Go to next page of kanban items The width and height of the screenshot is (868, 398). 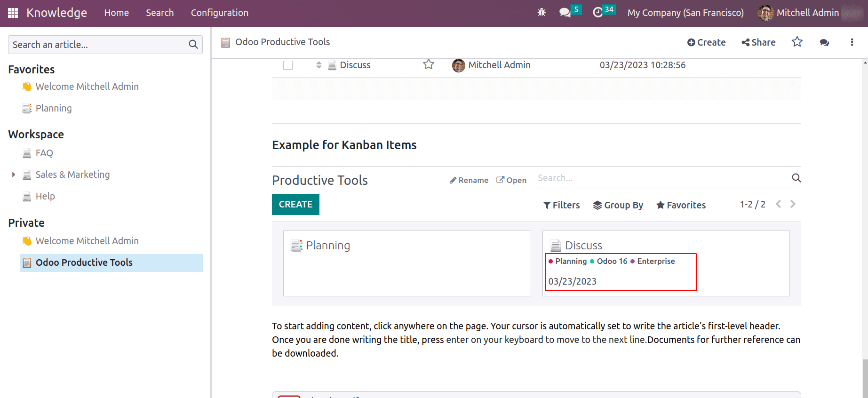click(x=793, y=204)
